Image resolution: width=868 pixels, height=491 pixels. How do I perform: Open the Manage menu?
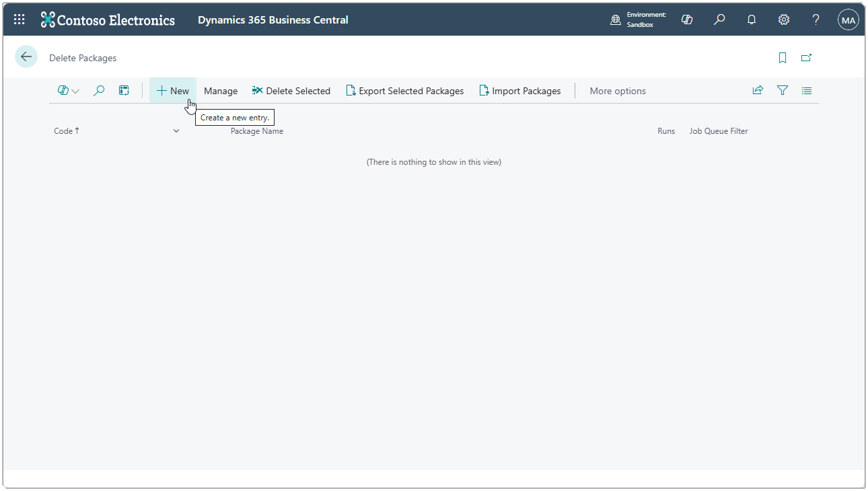click(220, 90)
